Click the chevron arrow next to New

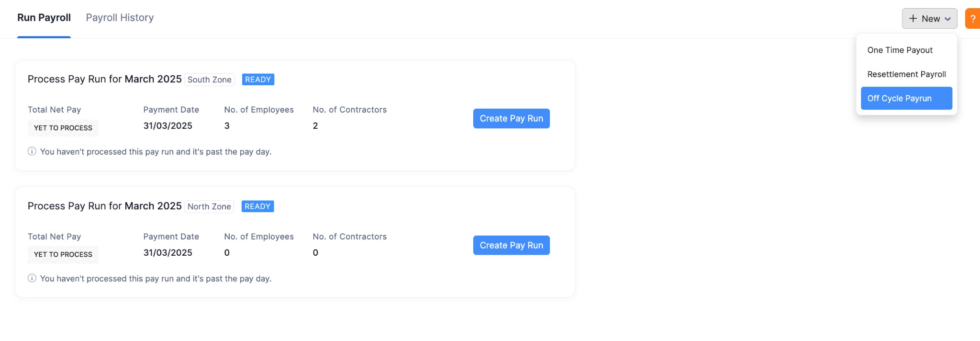pyautogui.click(x=948, y=19)
